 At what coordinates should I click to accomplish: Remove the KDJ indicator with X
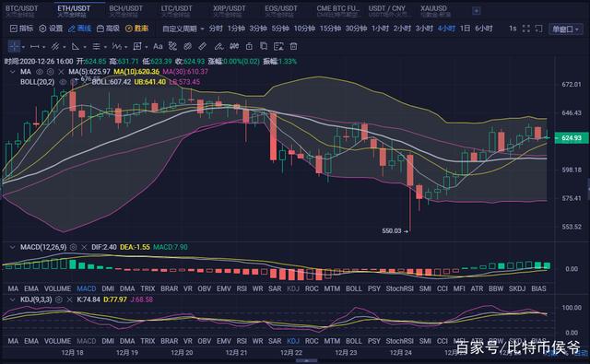click(69, 299)
